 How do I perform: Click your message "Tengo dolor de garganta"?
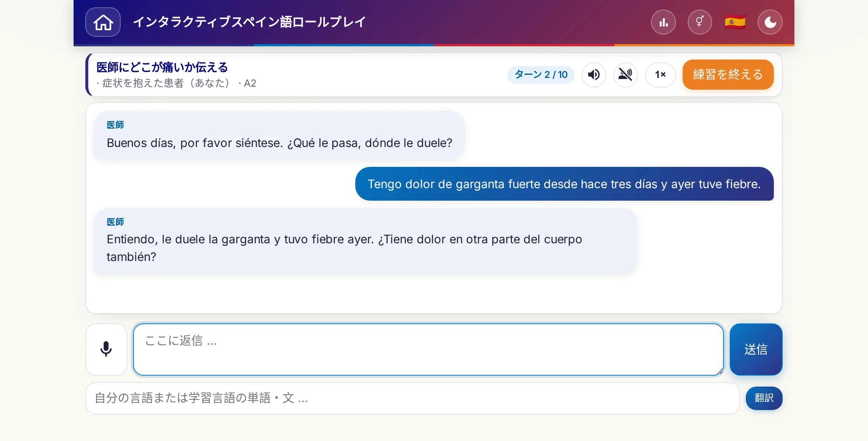click(564, 184)
